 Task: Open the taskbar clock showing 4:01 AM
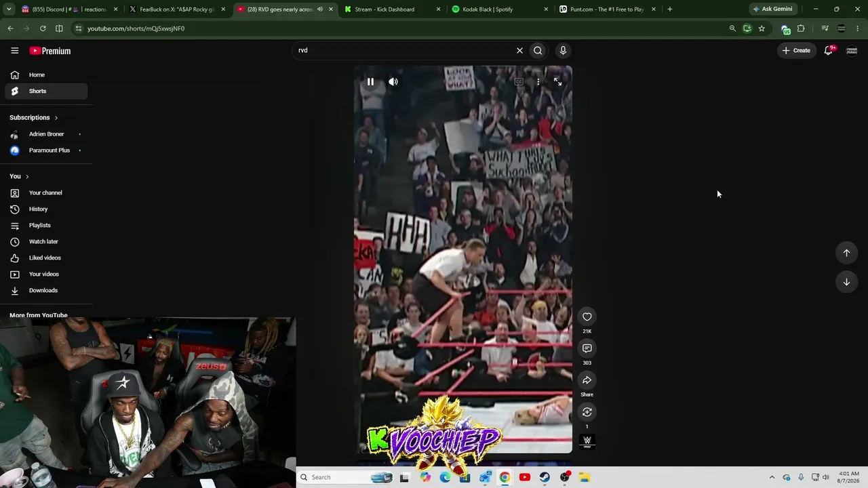849,477
